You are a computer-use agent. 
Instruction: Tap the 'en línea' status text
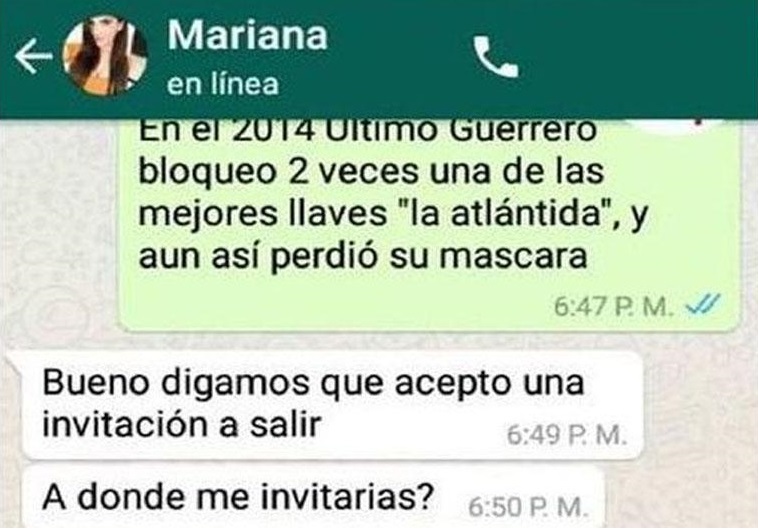click(223, 84)
